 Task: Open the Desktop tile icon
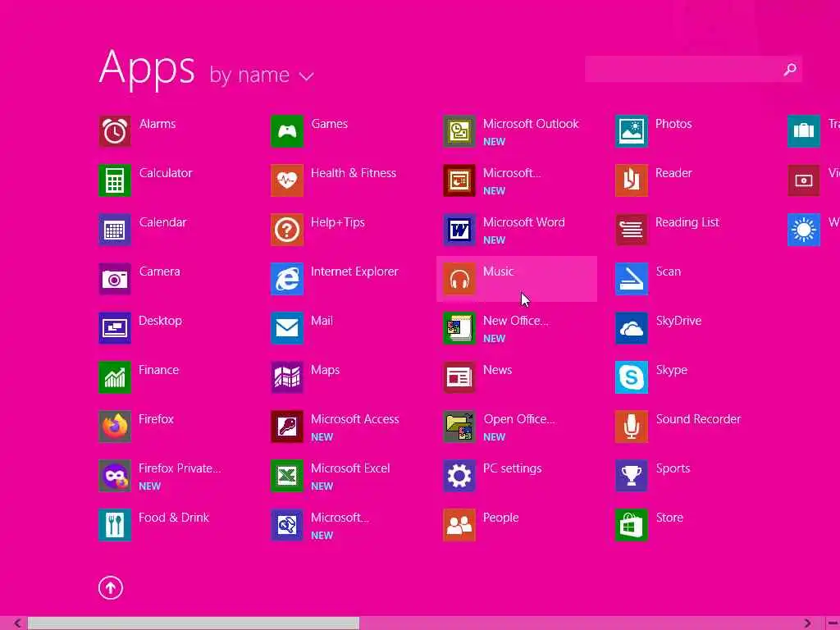click(115, 328)
